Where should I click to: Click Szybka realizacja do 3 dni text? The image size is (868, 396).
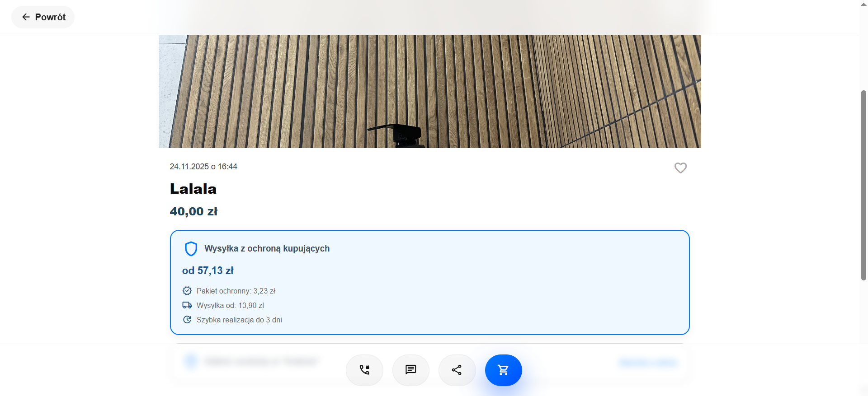(x=239, y=320)
